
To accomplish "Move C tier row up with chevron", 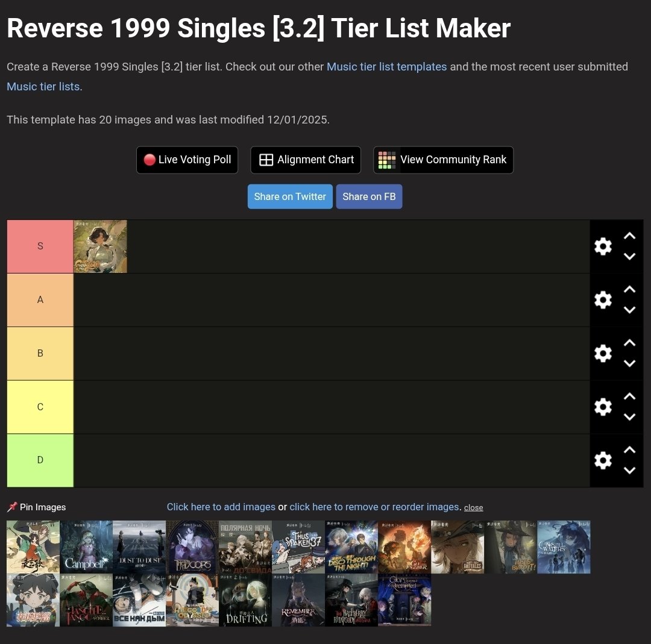I will pyautogui.click(x=629, y=396).
